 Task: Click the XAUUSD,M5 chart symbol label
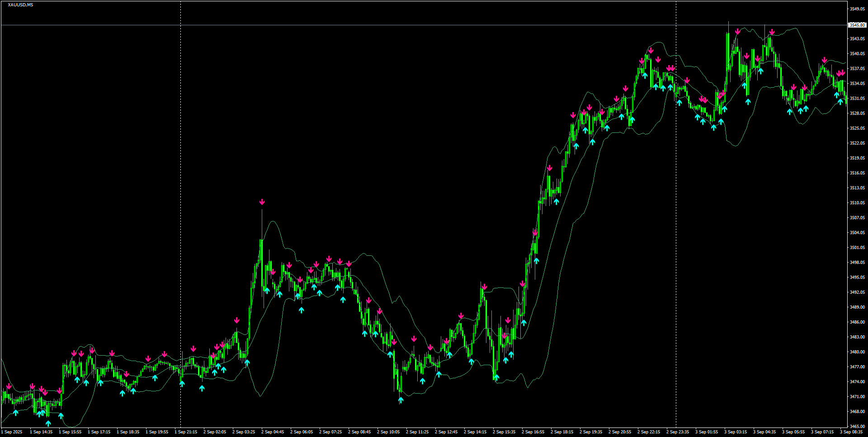20,5
